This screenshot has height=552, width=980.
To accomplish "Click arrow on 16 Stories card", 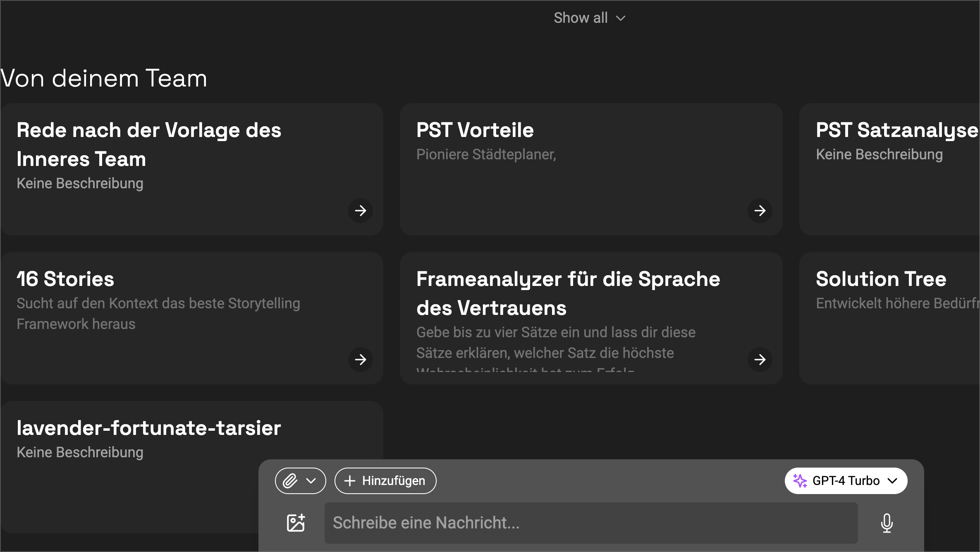I will click(361, 360).
